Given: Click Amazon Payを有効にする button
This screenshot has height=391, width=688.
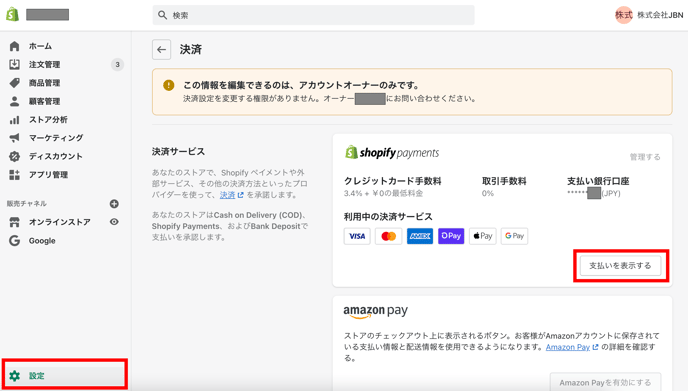Looking at the screenshot, I should point(605,382).
